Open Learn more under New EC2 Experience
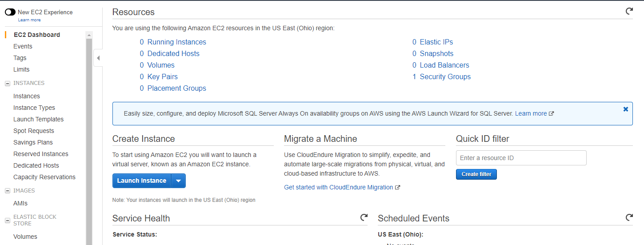 pyautogui.click(x=29, y=20)
